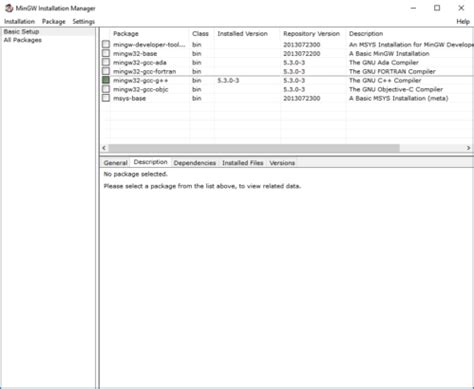Screen dimensions: 474x389
Task: Toggle checkbox for mingw32-base package
Action: [106, 53]
